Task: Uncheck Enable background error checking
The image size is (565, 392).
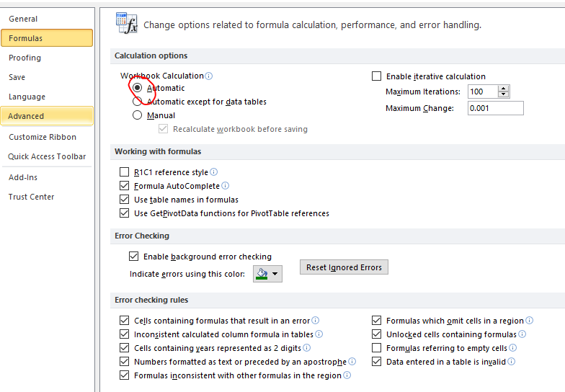Action: click(x=134, y=257)
